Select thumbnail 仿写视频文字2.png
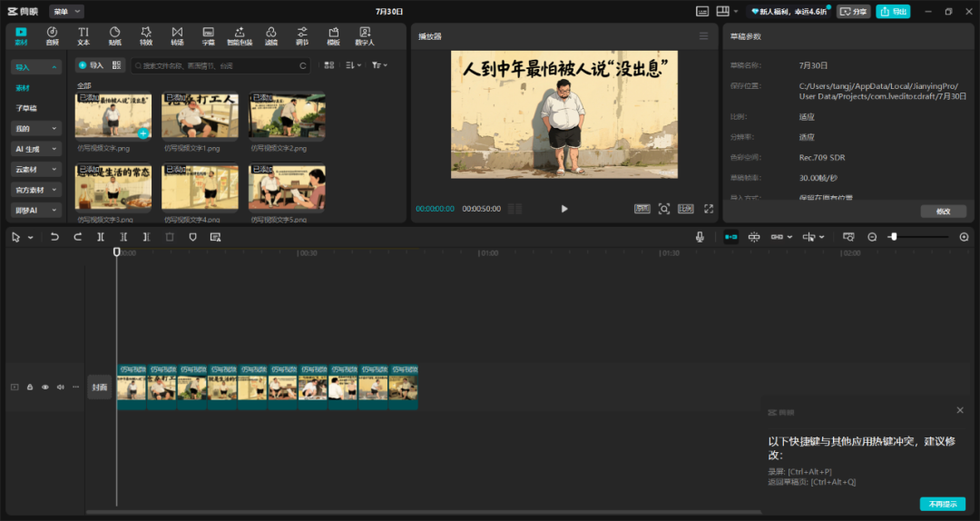 click(x=287, y=115)
